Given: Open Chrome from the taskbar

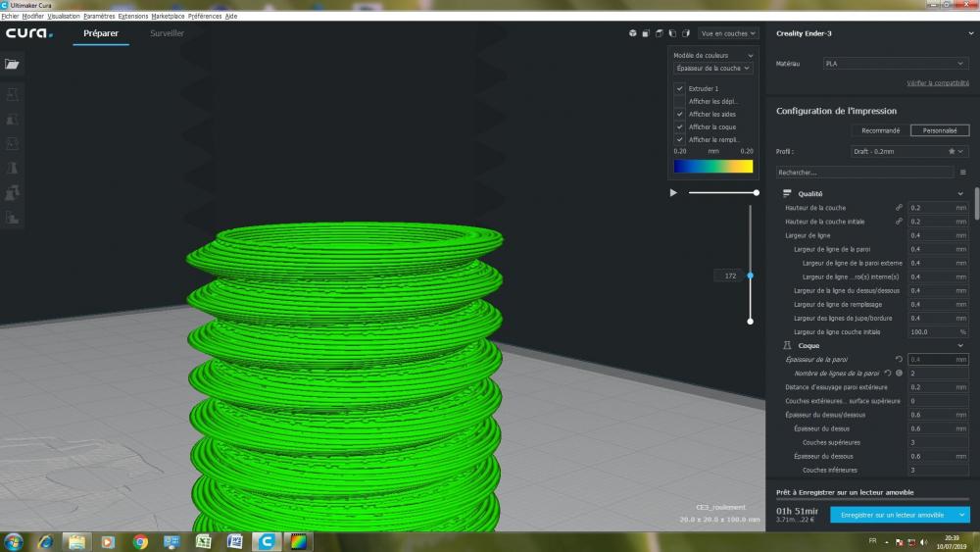Looking at the screenshot, I should coord(140,541).
